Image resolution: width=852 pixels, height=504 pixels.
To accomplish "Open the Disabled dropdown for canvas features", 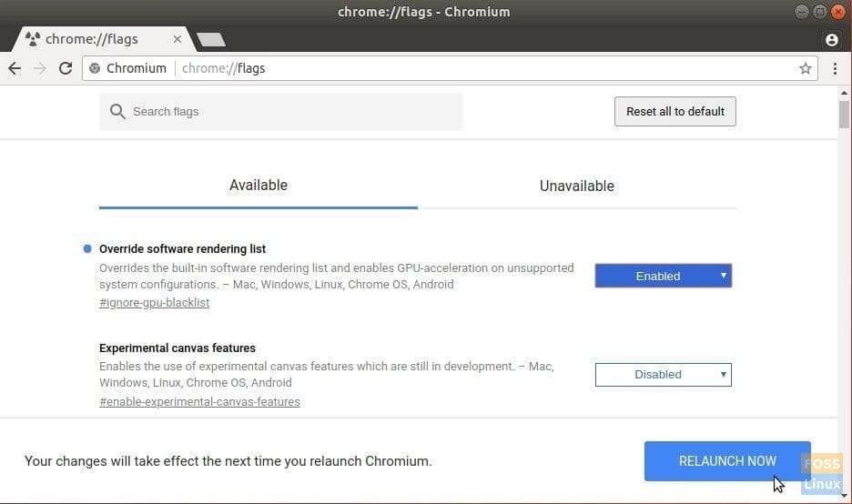I will [664, 375].
